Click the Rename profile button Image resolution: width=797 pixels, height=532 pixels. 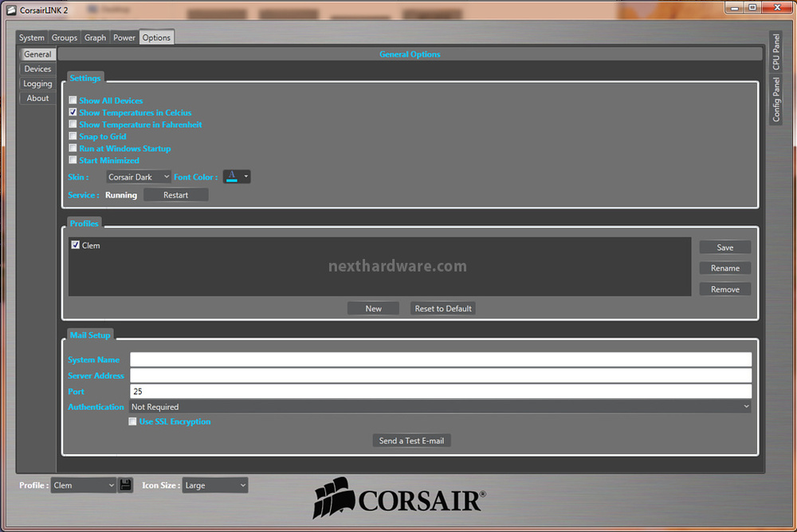point(724,268)
